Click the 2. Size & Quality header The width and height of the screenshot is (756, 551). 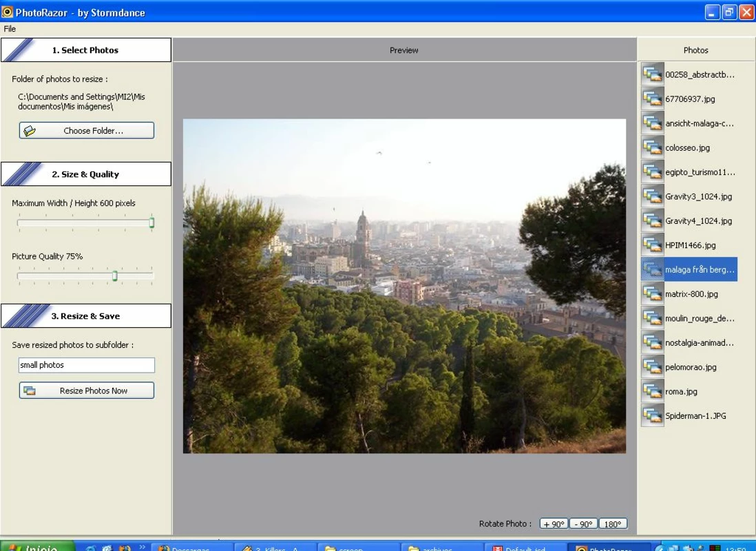click(86, 174)
